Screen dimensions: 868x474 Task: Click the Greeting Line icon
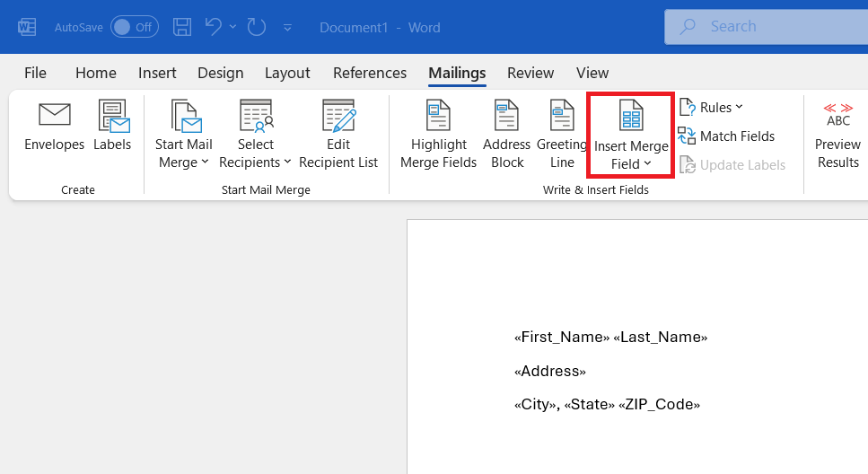coord(562,115)
